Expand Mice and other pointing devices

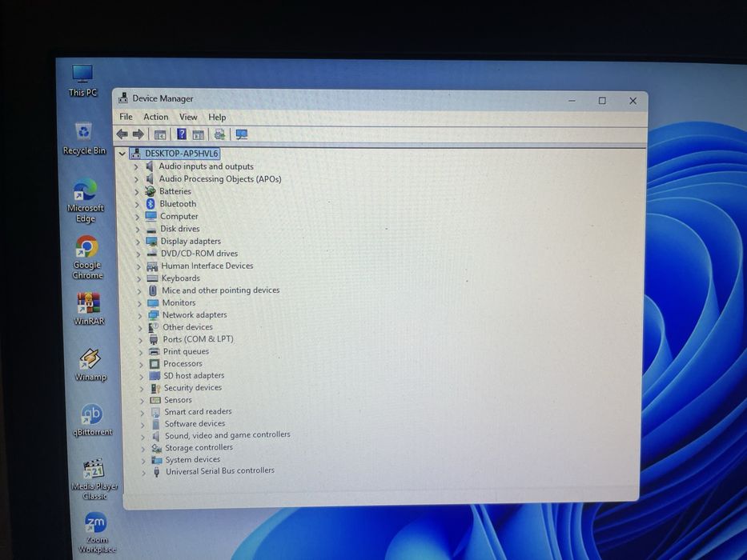click(x=139, y=291)
